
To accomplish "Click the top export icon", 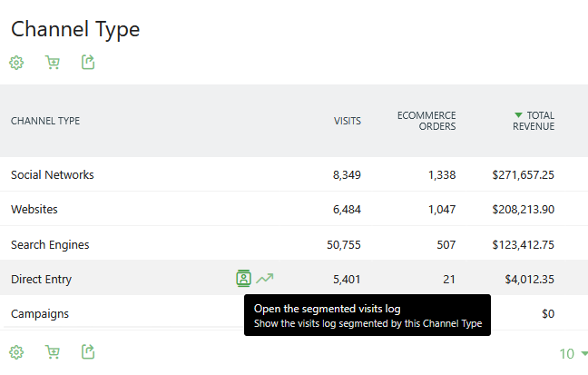I will (x=88, y=63).
